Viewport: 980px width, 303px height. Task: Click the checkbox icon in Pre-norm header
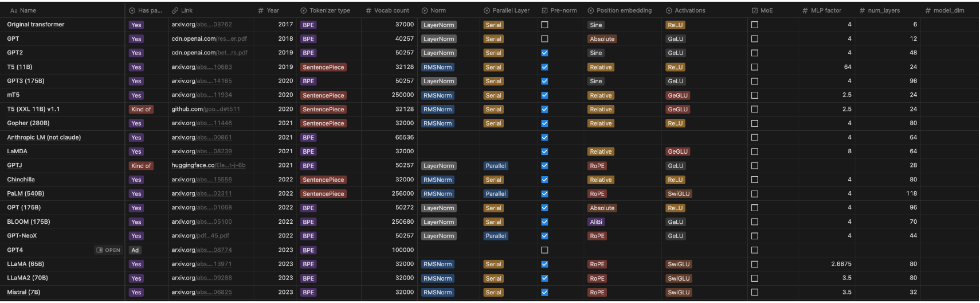[x=544, y=10]
